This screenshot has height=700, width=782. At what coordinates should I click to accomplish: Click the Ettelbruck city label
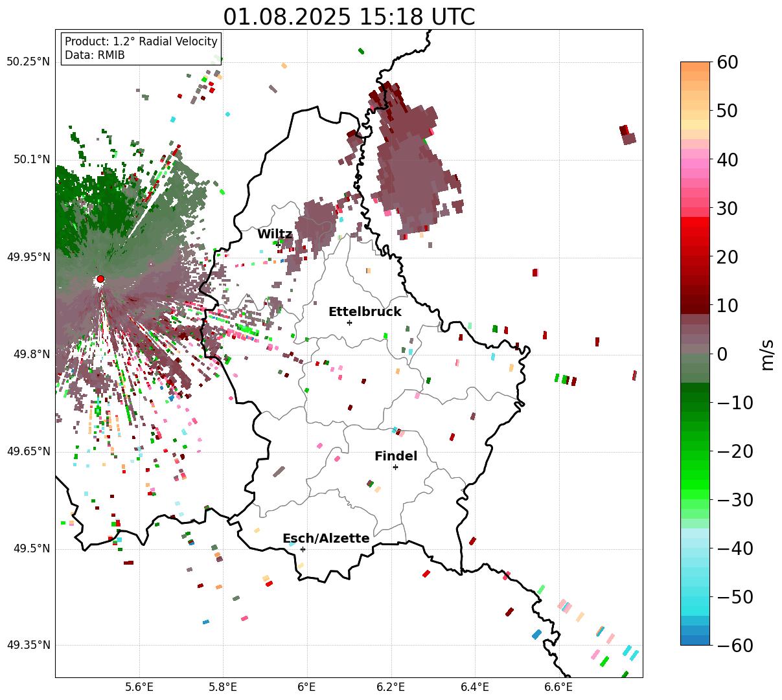tap(365, 312)
